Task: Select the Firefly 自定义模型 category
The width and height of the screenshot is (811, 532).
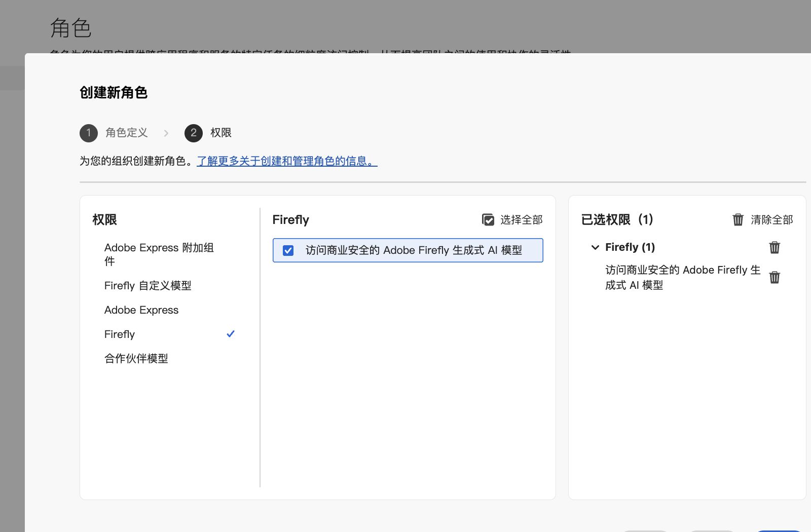Action: pos(148,285)
